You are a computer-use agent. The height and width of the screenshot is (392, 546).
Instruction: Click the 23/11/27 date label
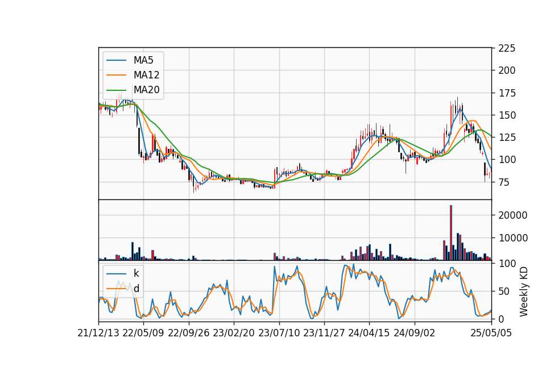click(324, 333)
